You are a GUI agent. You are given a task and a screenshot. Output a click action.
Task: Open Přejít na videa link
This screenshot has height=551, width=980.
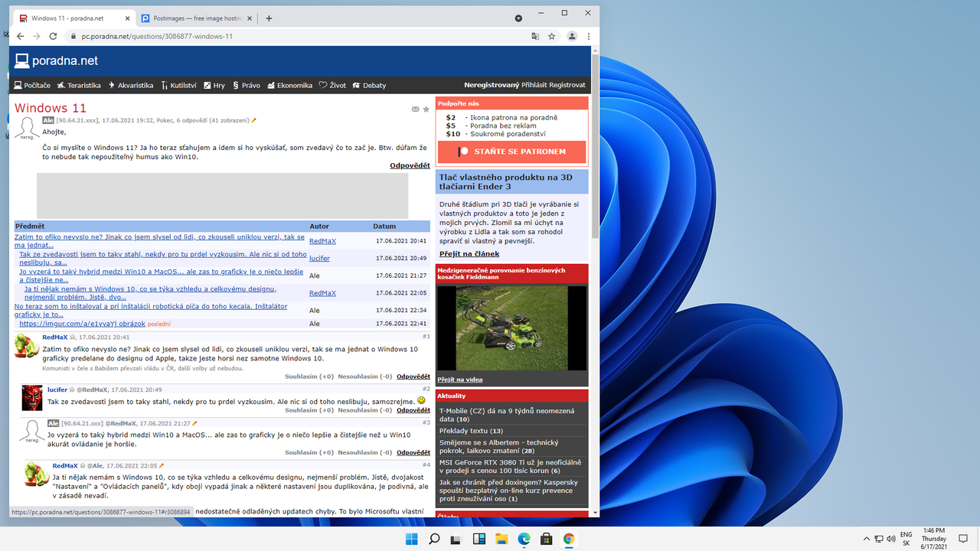(x=460, y=380)
